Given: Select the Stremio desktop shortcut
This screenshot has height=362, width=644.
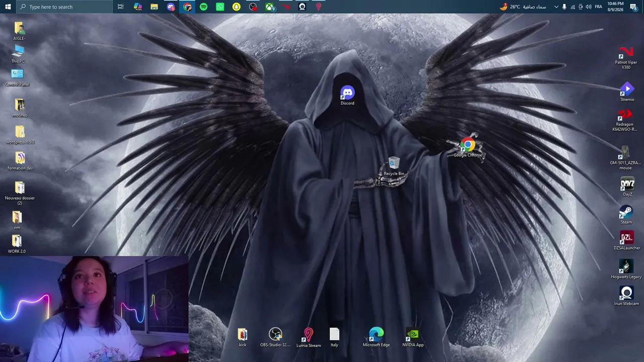Looking at the screenshot, I should tap(627, 93).
